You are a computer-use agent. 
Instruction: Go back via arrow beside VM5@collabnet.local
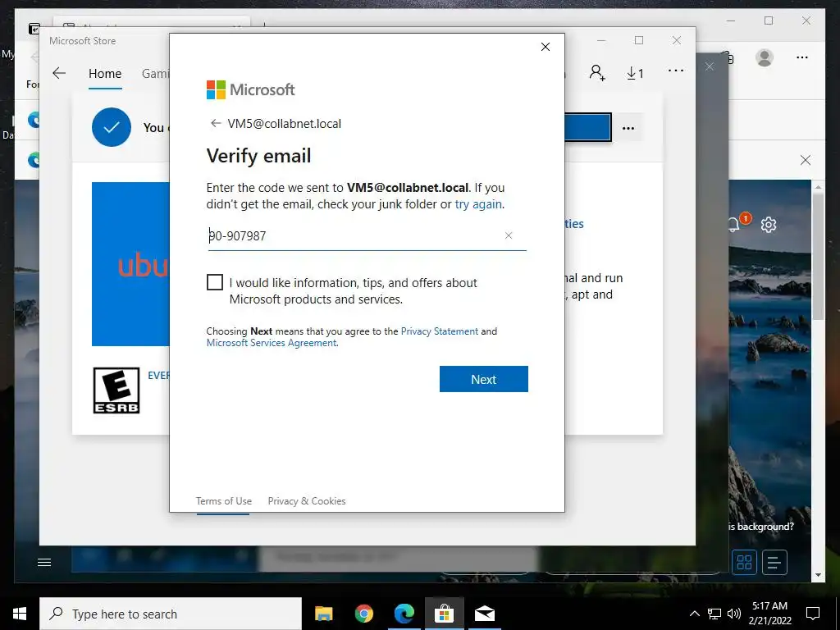[216, 124]
